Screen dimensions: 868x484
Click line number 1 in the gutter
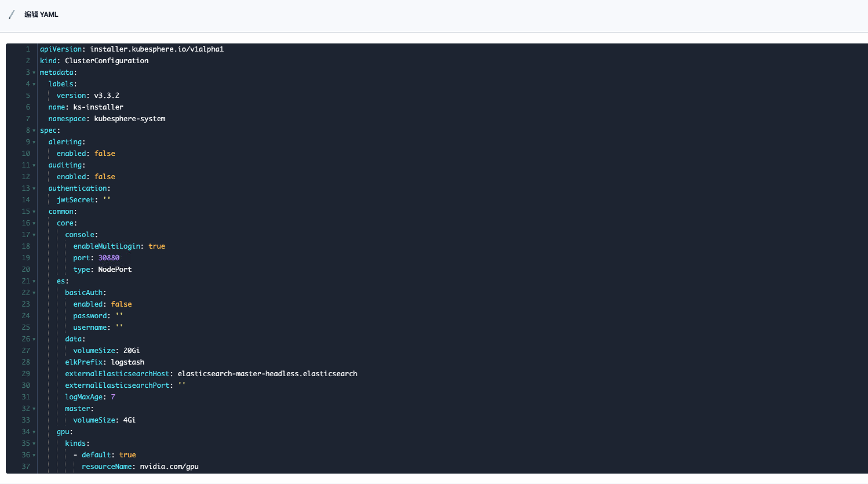pyautogui.click(x=28, y=49)
